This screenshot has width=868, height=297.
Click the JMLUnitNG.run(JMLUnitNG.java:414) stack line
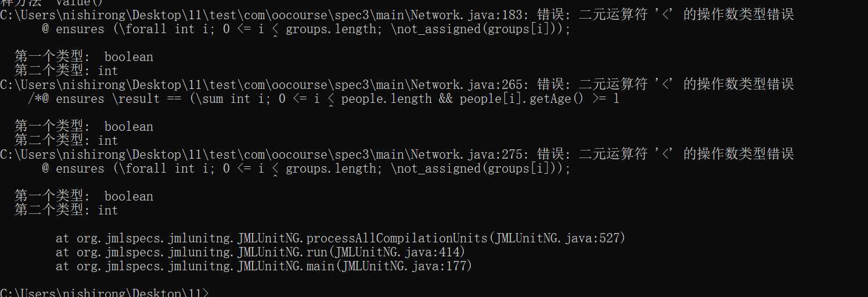point(261,252)
